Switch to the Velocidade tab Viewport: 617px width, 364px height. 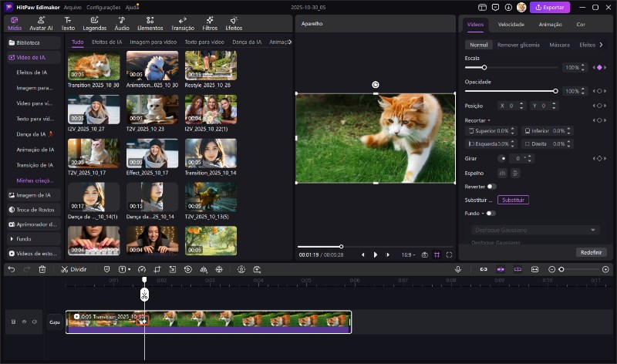click(511, 25)
